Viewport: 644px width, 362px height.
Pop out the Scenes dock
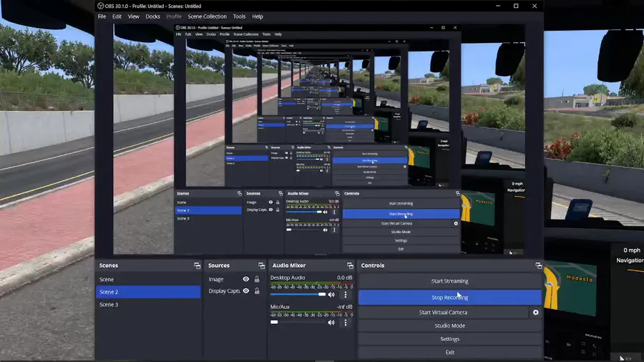(197, 265)
